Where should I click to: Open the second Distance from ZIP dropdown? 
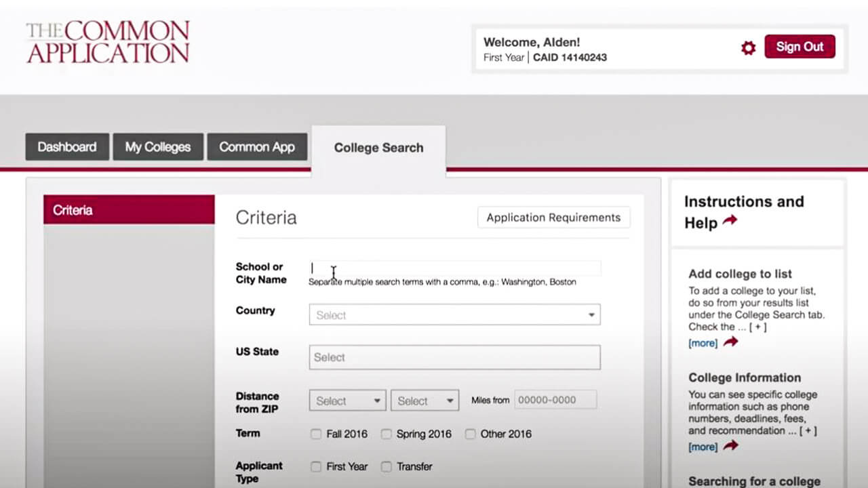click(425, 401)
